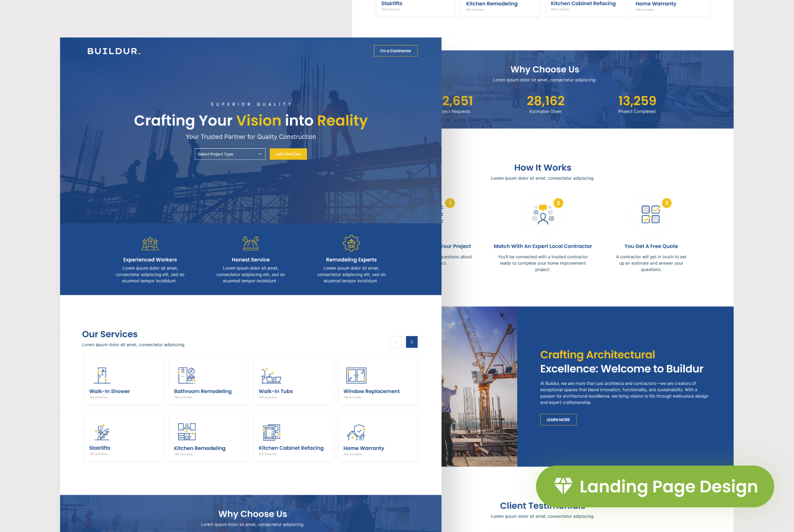794x532 pixels.
Task: Click the Kitchen Remodeling title on top back page
Action: [492, 3]
